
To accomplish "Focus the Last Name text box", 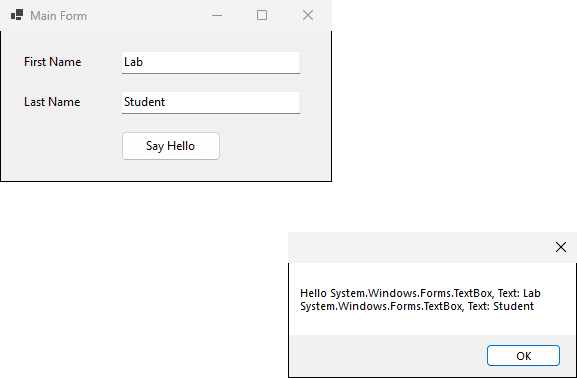I will click(x=211, y=103).
